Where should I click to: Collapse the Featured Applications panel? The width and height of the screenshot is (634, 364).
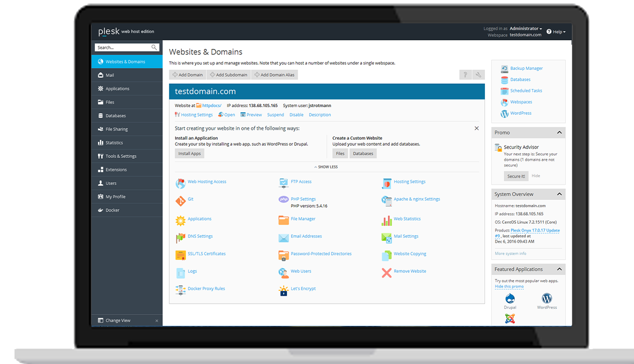[x=559, y=269]
